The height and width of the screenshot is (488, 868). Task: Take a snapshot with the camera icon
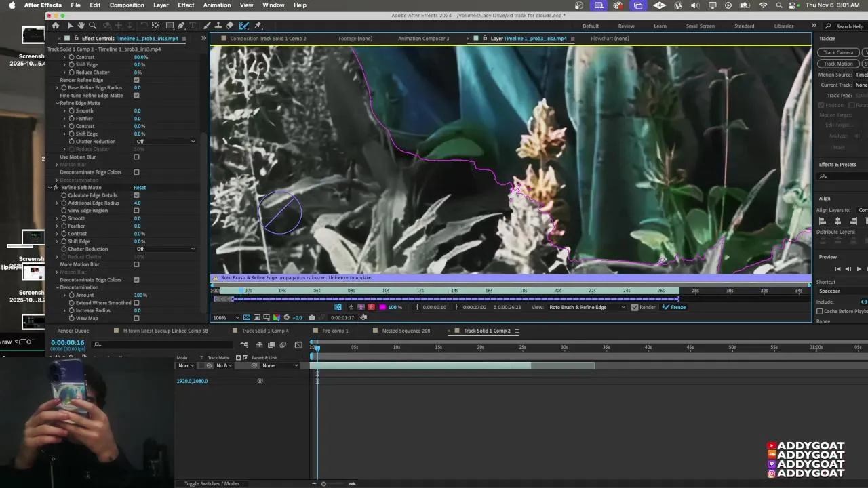point(312,317)
